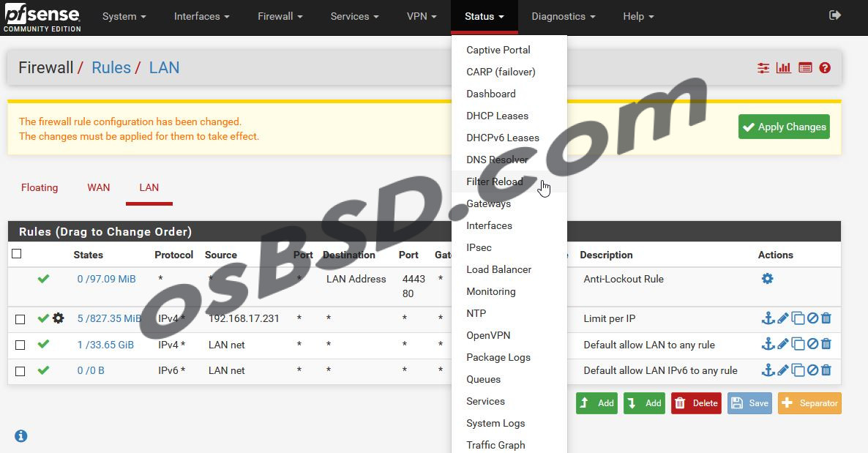The width and height of the screenshot is (868, 453).
Task: Disable the Default allow LAN IPv6 rule
Action: point(812,370)
